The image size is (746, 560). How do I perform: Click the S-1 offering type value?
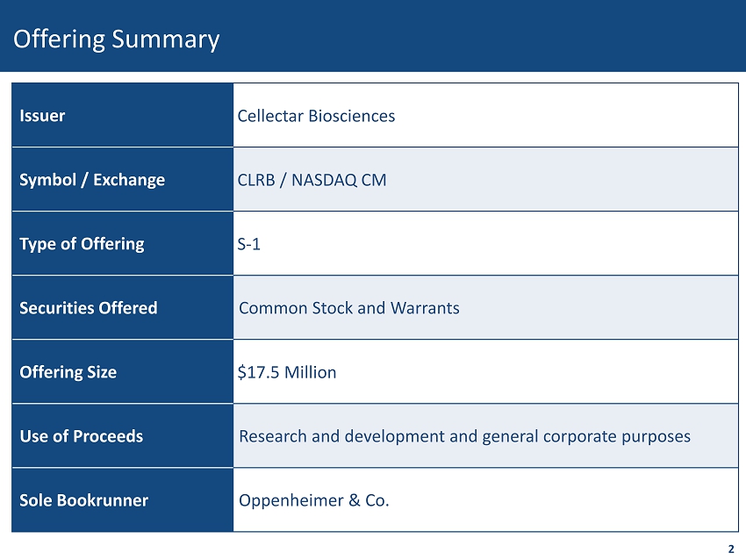click(248, 244)
